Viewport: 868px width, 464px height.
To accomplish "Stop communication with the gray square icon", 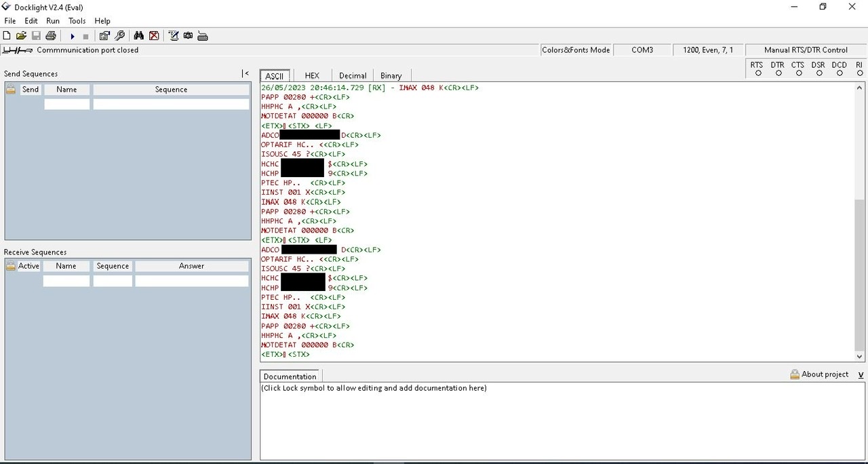I will coord(85,36).
